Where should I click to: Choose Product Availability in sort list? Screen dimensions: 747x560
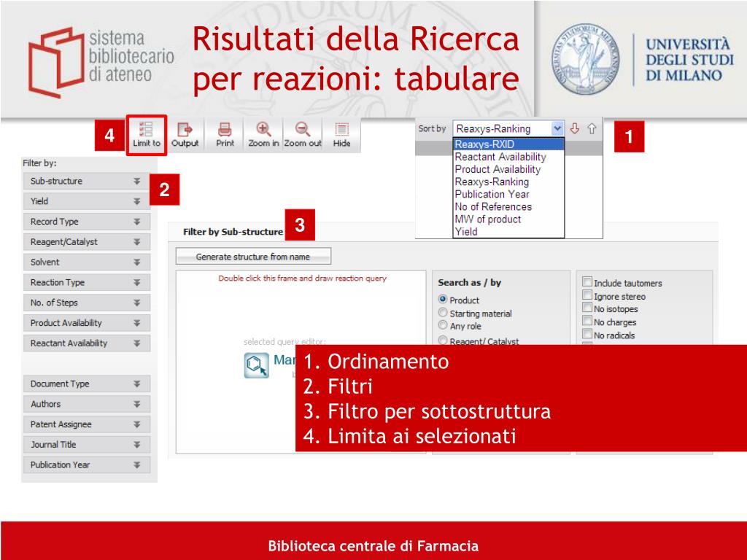tap(508, 169)
